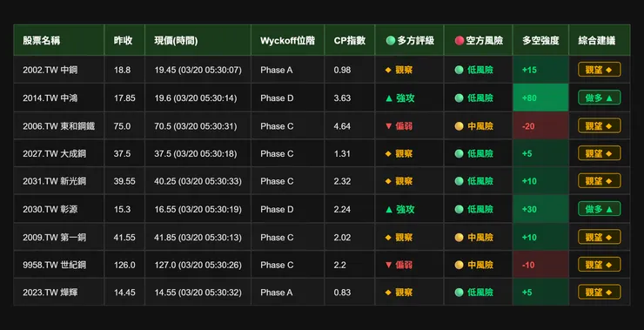Select stock name 2027.TW 大成鋼

(55, 153)
